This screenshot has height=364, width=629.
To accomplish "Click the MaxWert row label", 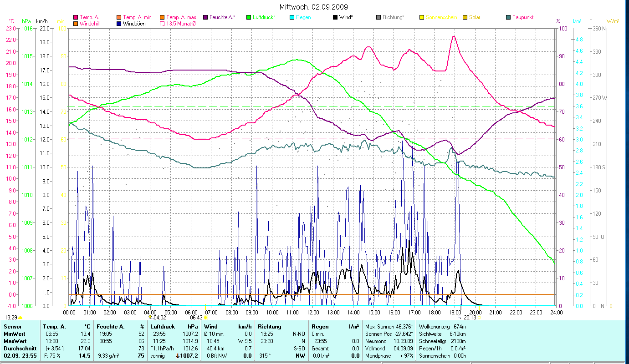I will point(15,341).
